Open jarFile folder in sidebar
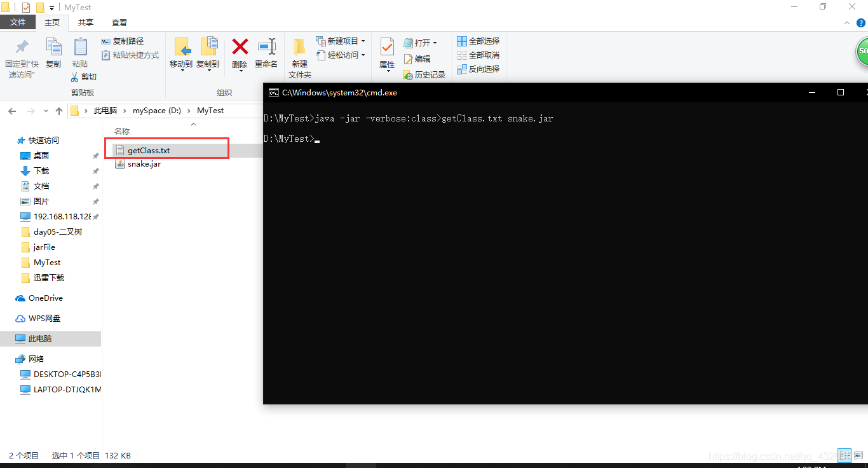 point(44,247)
